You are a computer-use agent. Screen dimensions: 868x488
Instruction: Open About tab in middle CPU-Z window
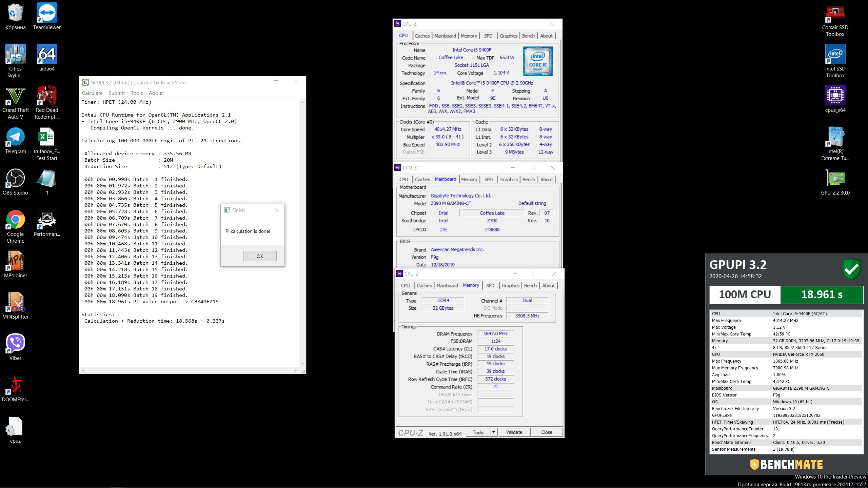(547, 179)
